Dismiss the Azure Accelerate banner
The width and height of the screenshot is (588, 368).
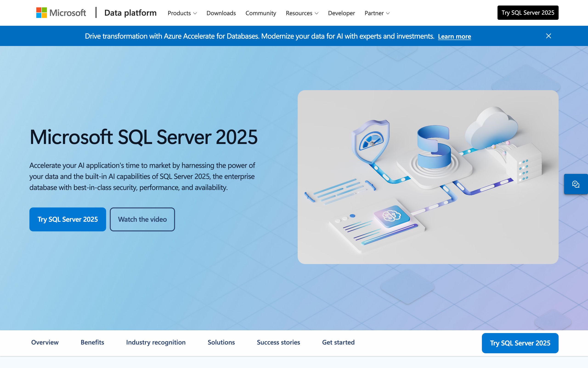pos(548,36)
